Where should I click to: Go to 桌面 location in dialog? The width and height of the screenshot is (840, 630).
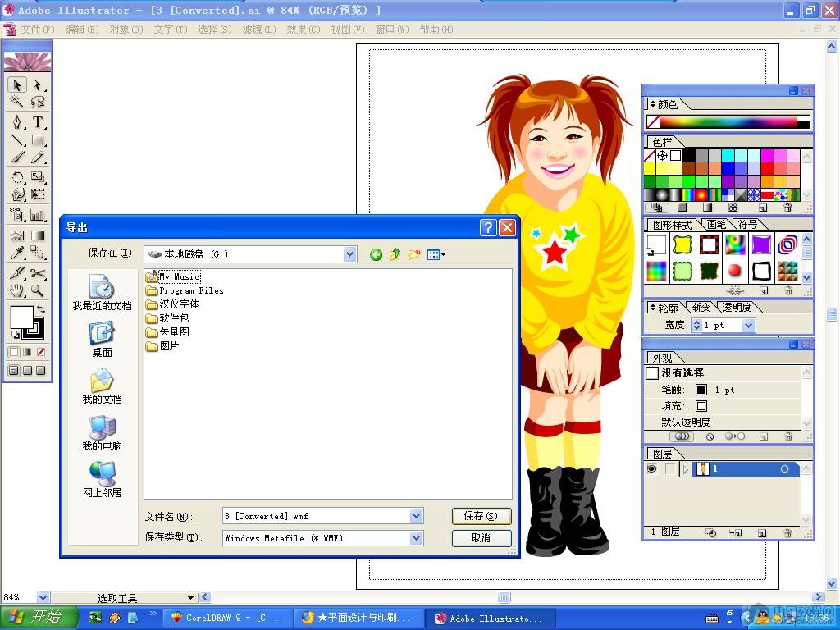click(x=102, y=339)
